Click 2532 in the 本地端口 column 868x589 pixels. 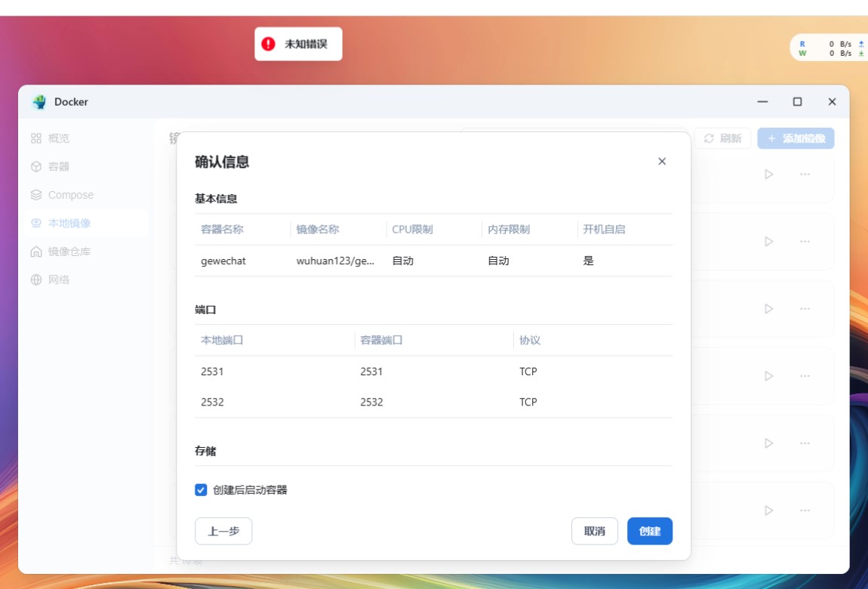pos(212,402)
